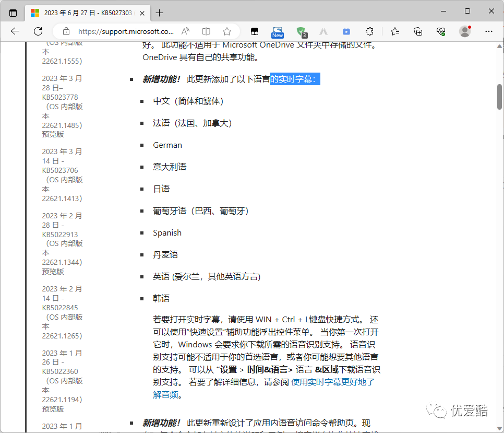Open the Extensions puzzle icon
Viewport: 504px width, 433px height.
click(x=369, y=31)
